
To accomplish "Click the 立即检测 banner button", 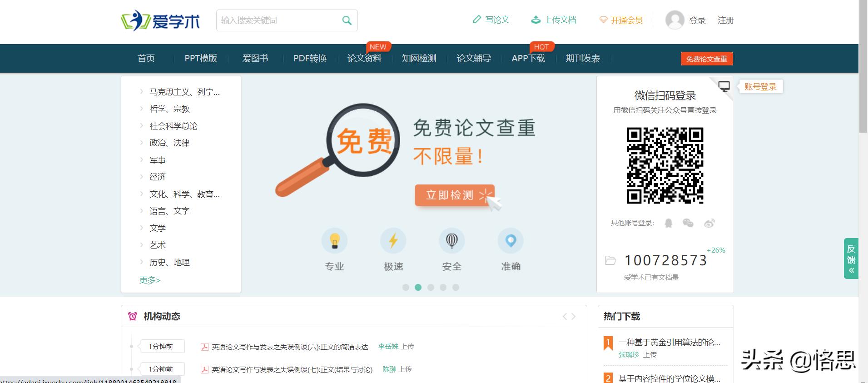I will pyautogui.click(x=454, y=195).
